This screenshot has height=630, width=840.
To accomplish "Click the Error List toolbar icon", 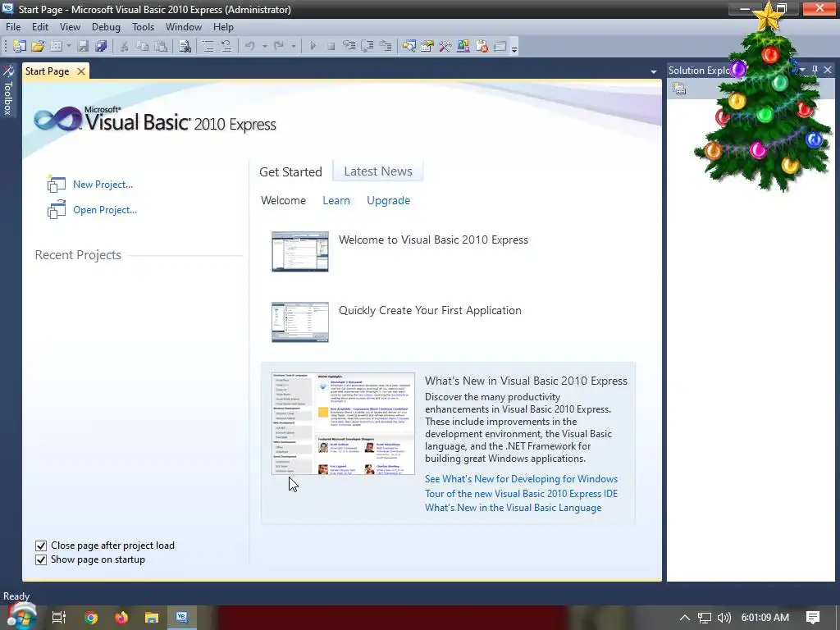I will tap(482, 47).
